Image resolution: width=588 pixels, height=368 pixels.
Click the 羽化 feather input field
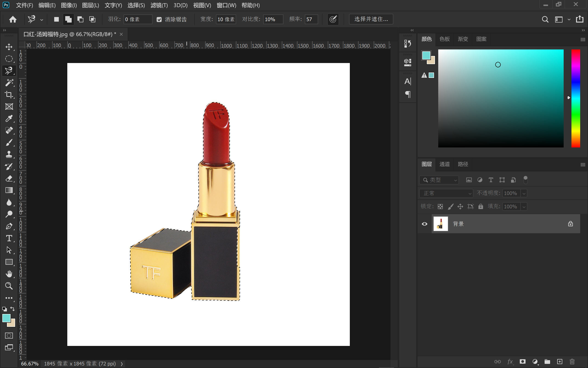(x=138, y=19)
